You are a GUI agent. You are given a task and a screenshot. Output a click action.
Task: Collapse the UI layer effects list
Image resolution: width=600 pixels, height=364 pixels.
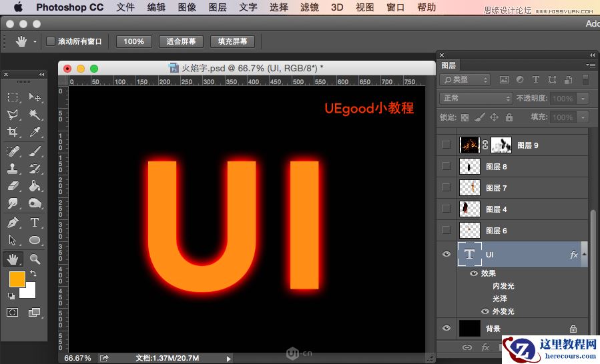tap(584, 254)
